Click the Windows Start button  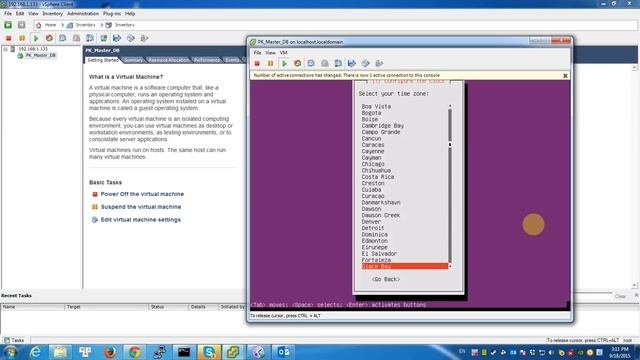coord(10,352)
